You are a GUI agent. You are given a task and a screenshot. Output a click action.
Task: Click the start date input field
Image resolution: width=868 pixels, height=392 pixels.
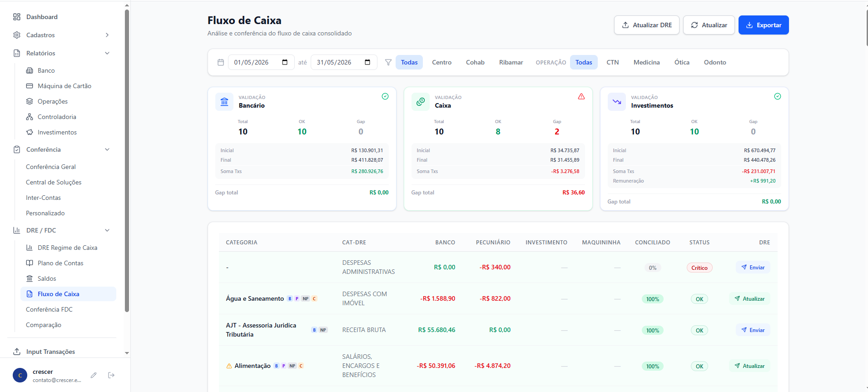tap(261, 62)
